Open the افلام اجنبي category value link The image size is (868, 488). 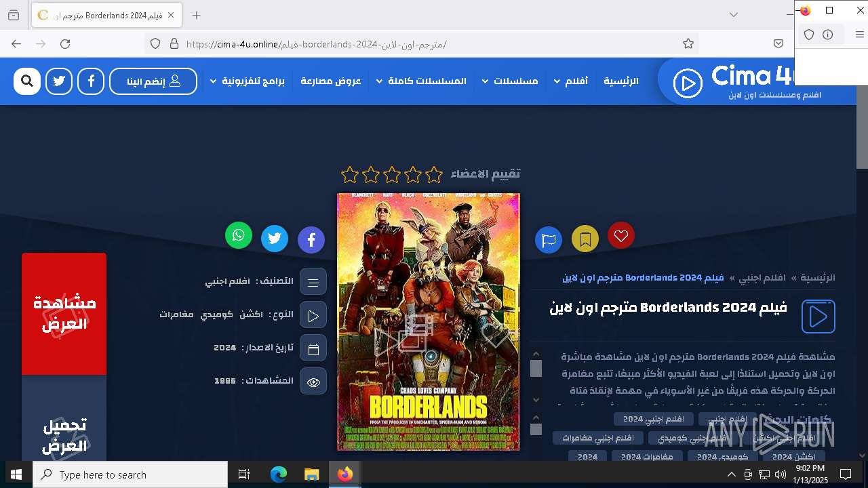pos(228,281)
